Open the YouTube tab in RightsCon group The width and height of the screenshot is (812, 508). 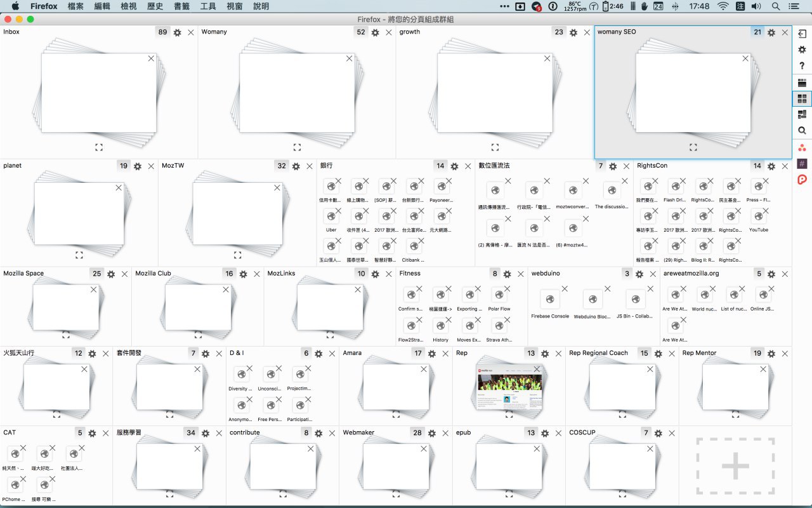(759, 220)
